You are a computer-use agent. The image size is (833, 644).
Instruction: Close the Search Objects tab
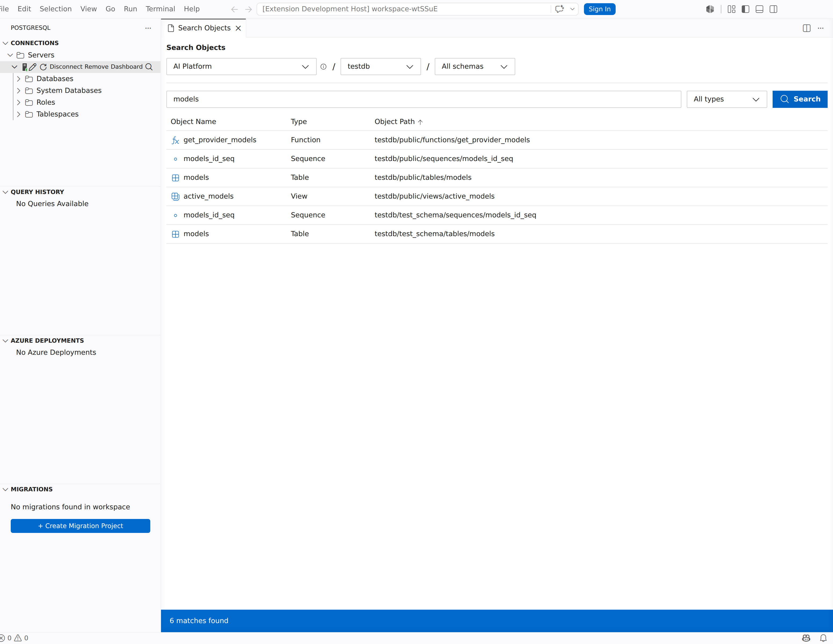pyautogui.click(x=238, y=28)
